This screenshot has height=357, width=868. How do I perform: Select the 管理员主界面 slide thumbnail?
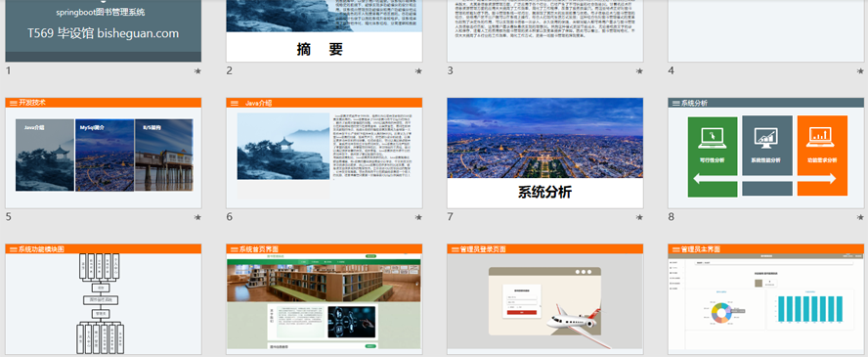point(766,299)
